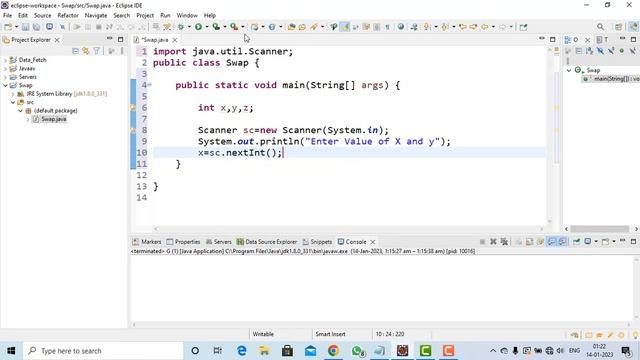
Task: Click the Open Type icon in toolbar
Action: coord(291,27)
